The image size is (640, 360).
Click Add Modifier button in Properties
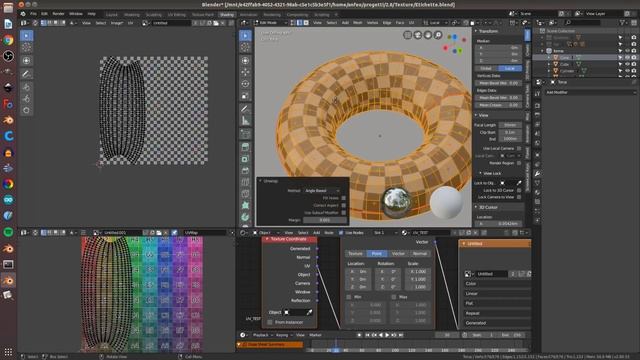[x=590, y=92]
